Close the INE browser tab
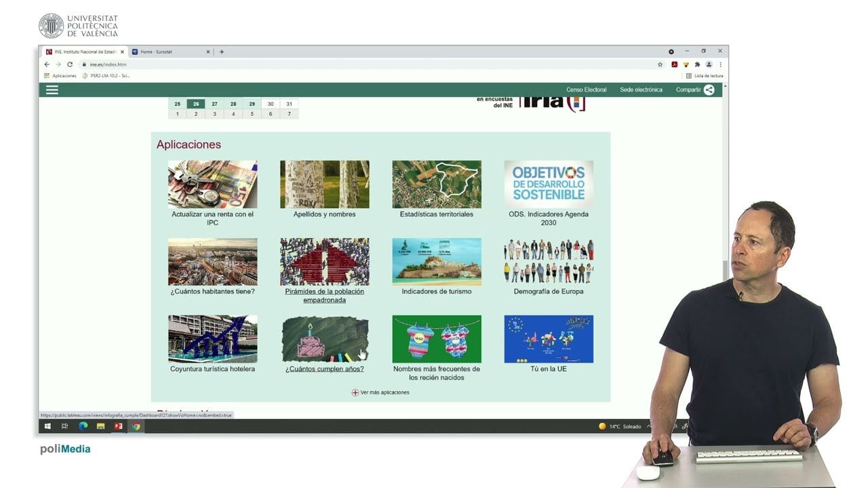Image resolution: width=868 pixels, height=488 pixels. click(x=122, y=52)
